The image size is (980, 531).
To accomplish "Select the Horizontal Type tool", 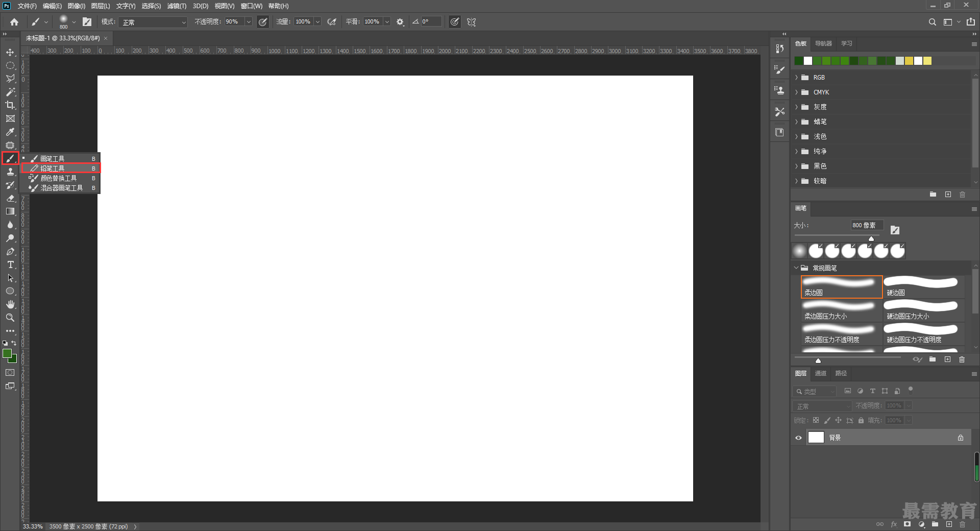I will point(10,264).
